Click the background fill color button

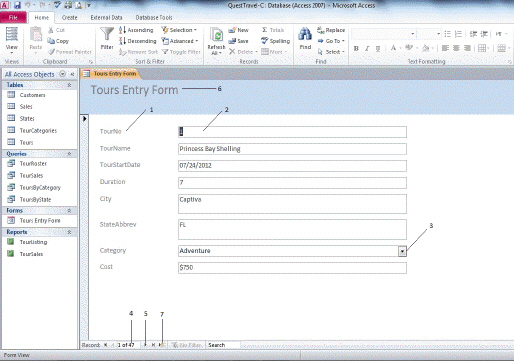pos(426,49)
